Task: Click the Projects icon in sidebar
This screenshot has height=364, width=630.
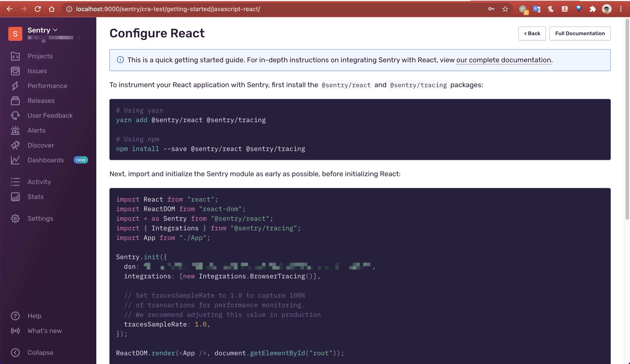Action: (15, 56)
